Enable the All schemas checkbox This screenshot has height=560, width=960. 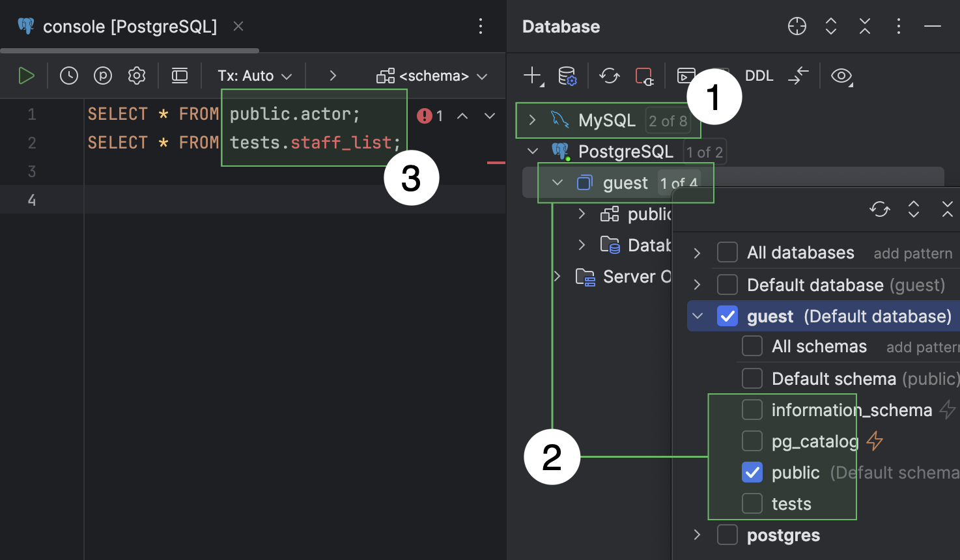(752, 346)
